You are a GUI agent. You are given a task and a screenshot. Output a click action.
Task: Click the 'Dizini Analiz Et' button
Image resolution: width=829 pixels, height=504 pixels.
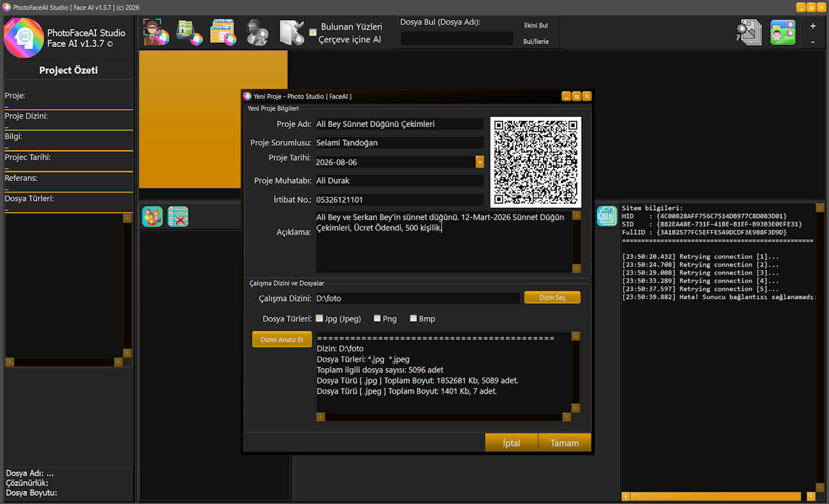pos(282,340)
